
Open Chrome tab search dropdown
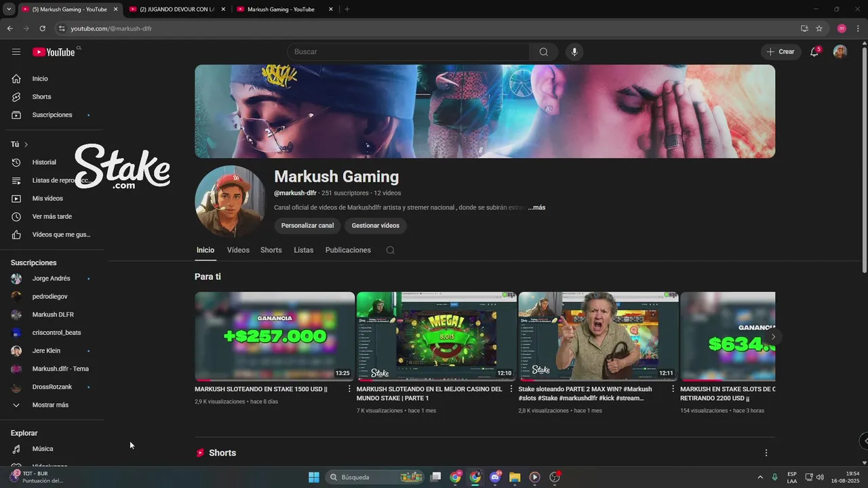coord(8,9)
